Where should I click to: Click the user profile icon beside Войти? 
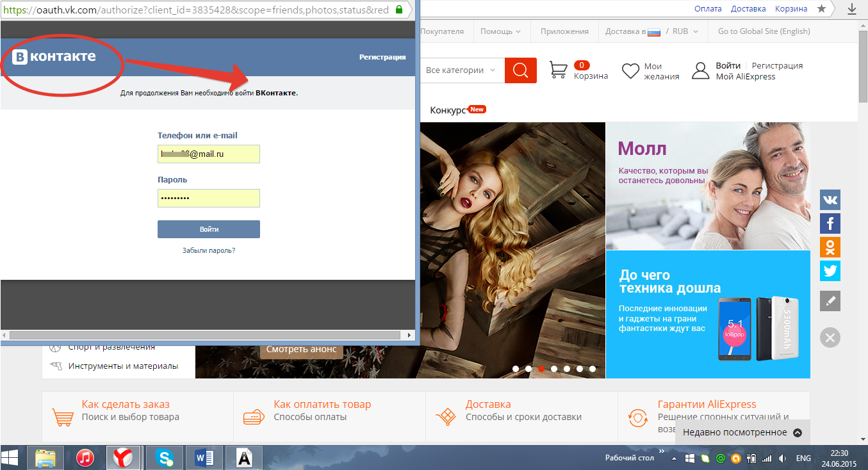[x=701, y=70]
